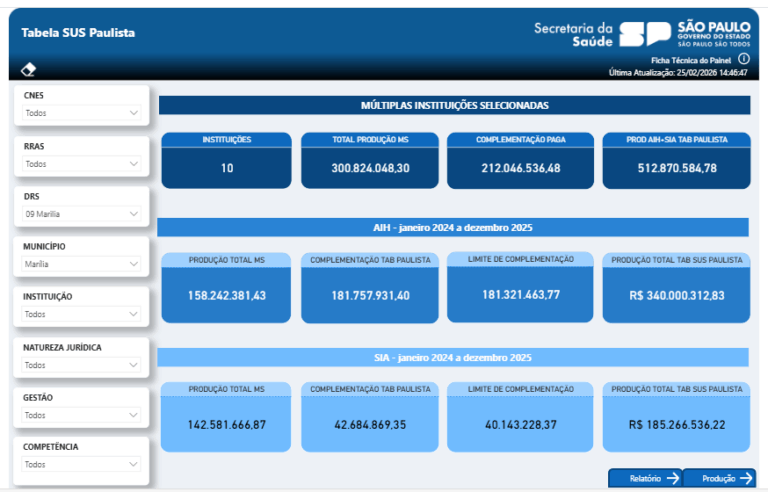Click the AIH Limite de Complementação card

pyautogui.click(x=520, y=287)
